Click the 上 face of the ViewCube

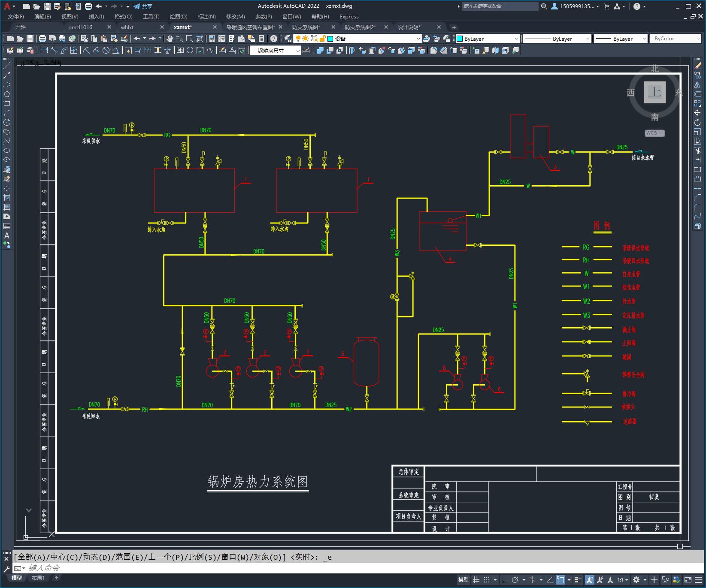tap(655, 92)
